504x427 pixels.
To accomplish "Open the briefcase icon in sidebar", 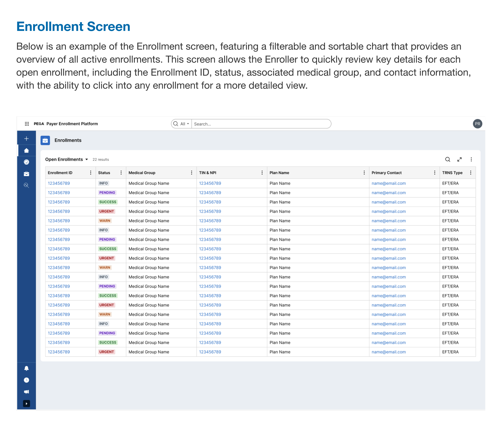I will [27, 174].
